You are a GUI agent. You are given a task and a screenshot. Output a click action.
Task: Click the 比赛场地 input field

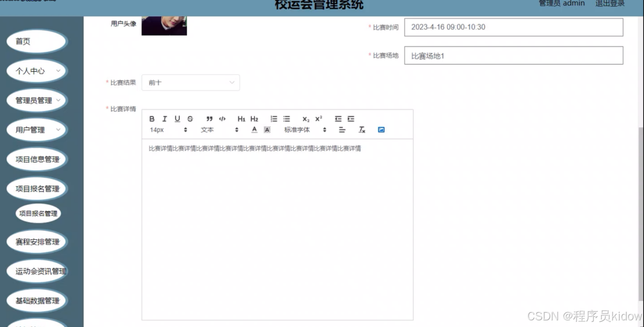pos(513,56)
